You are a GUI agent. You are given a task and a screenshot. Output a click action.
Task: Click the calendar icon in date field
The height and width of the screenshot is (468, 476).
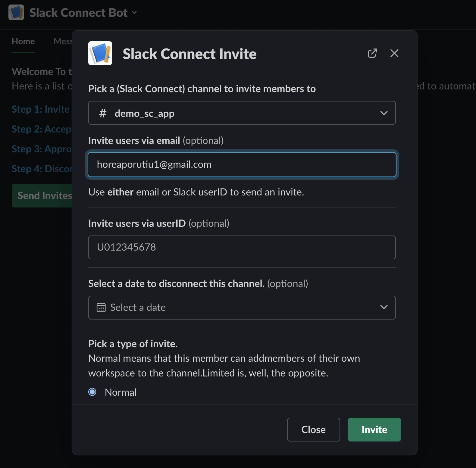click(x=101, y=307)
